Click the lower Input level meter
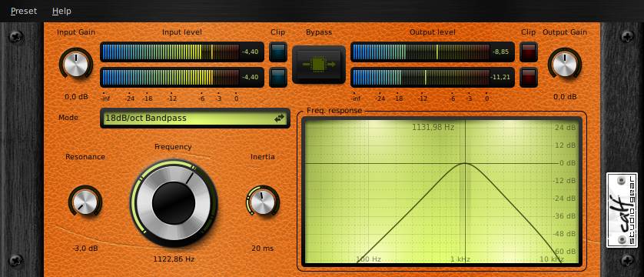The width and height of the screenshot is (644, 277). pyautogui.click(x=181, y=77)
